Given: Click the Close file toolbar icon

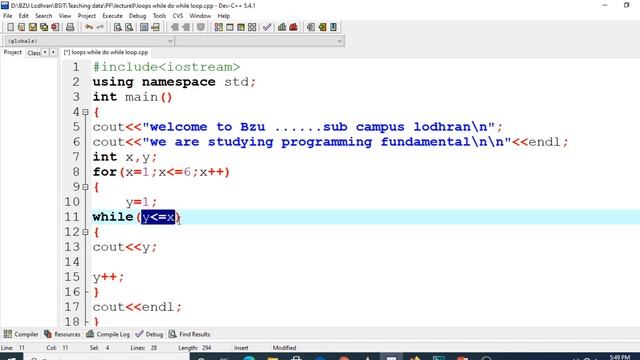Looking at the screenshot, I should [55, 27].
